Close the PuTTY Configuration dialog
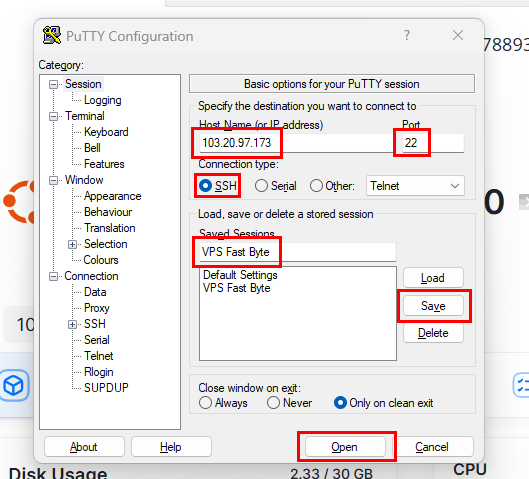 point(458,35)
